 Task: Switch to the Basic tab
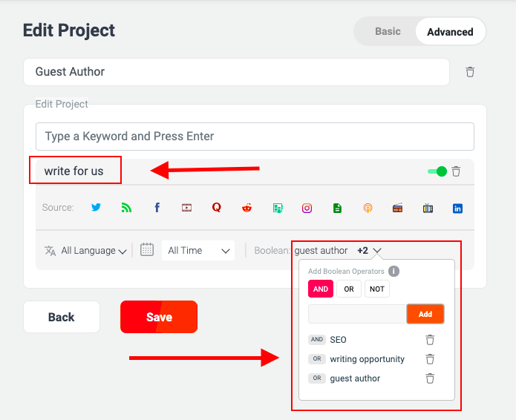point(388,32)
